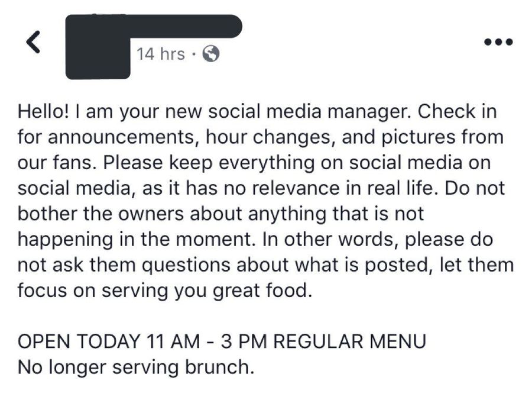Go back using the left chevron arrow
Image resolution: width=532 pixels, height=400 pixels.
pos(33,42)
